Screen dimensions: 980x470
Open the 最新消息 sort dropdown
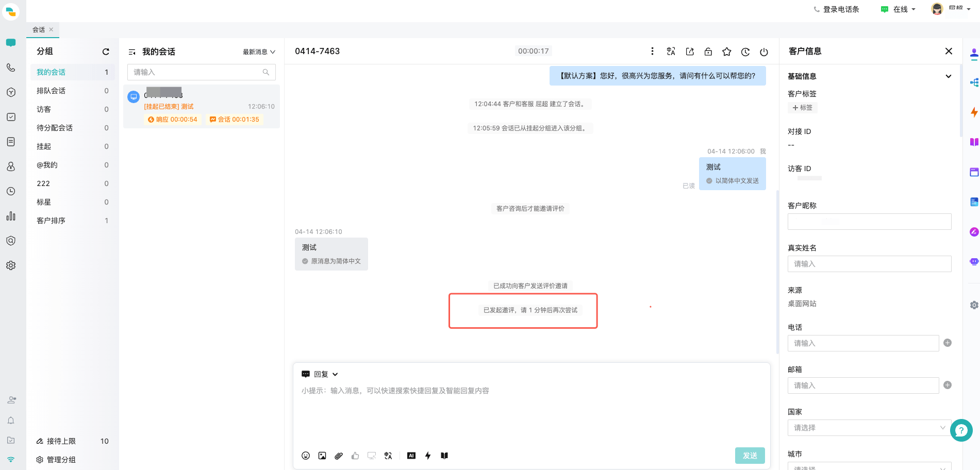click(259, 52)
